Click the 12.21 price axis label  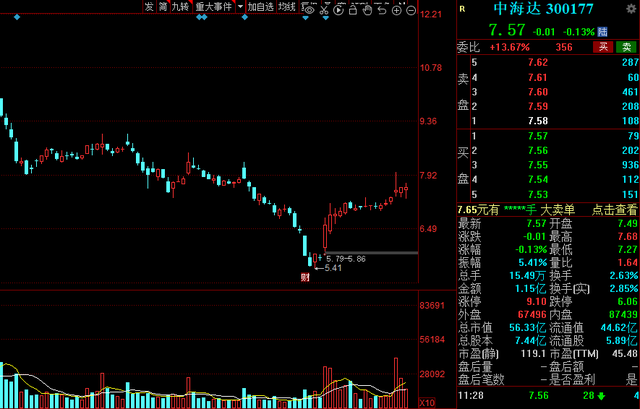click(x=431, y=14)
